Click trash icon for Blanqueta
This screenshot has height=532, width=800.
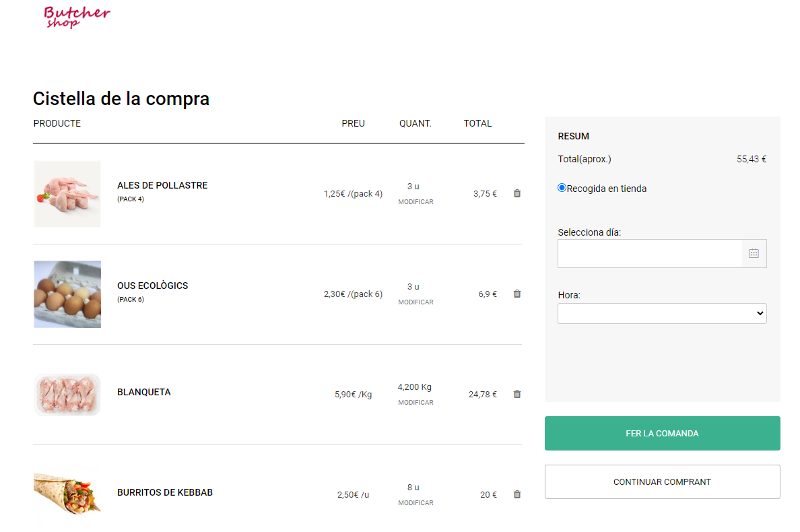point(517,394)
